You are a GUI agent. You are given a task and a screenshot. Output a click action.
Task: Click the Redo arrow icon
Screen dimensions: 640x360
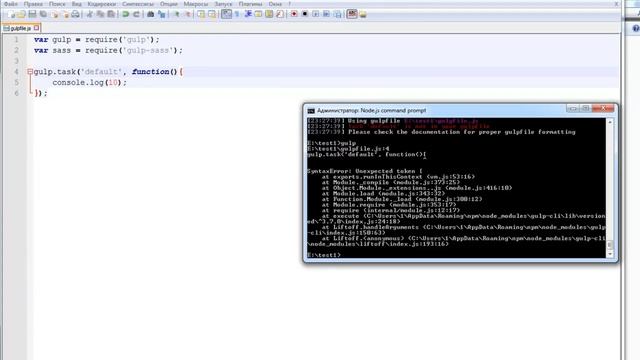pyautogui.click(x=136, y=14)
